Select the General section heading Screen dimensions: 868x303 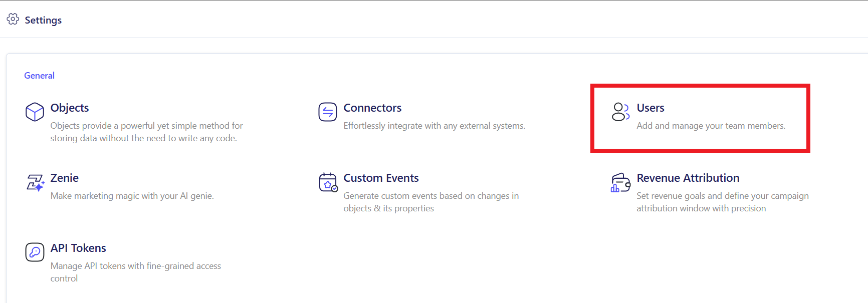39,76
